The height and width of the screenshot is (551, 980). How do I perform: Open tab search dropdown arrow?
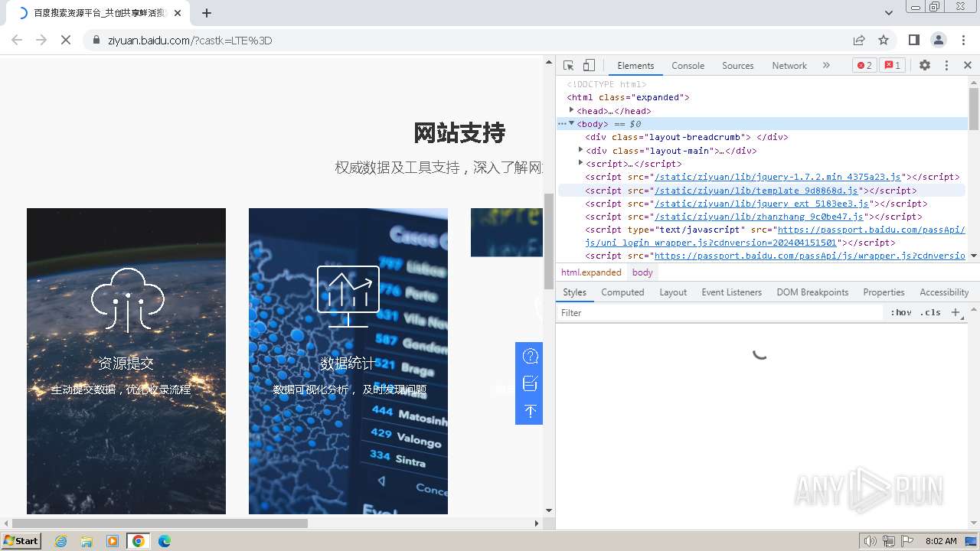[x=889, y=12]
